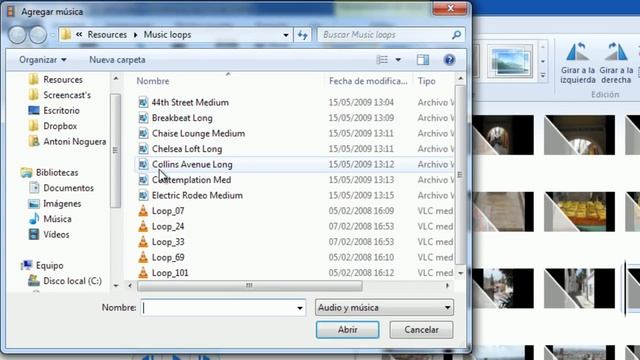640x360 pixels.
Task: Click Girar a la izquierda in Movie Maker
Action: (x=578, y=63)
